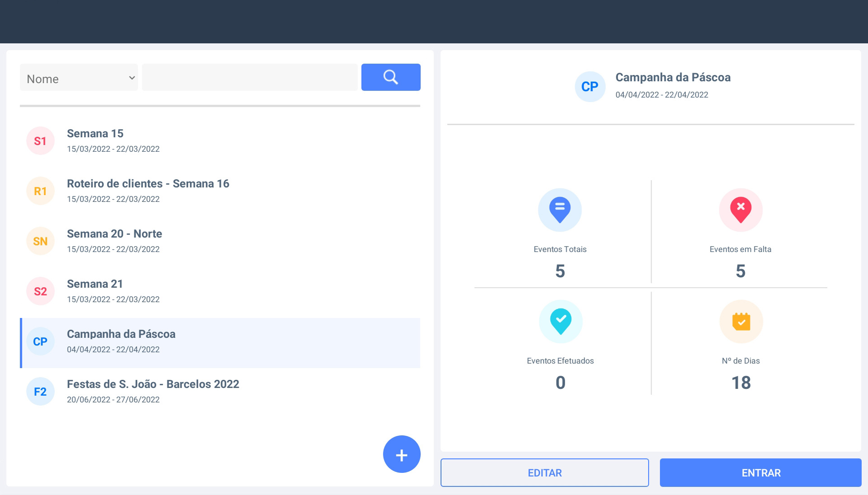868x495 pixels.
Task: Select the Semana 15 list entry
Action: 95,134
